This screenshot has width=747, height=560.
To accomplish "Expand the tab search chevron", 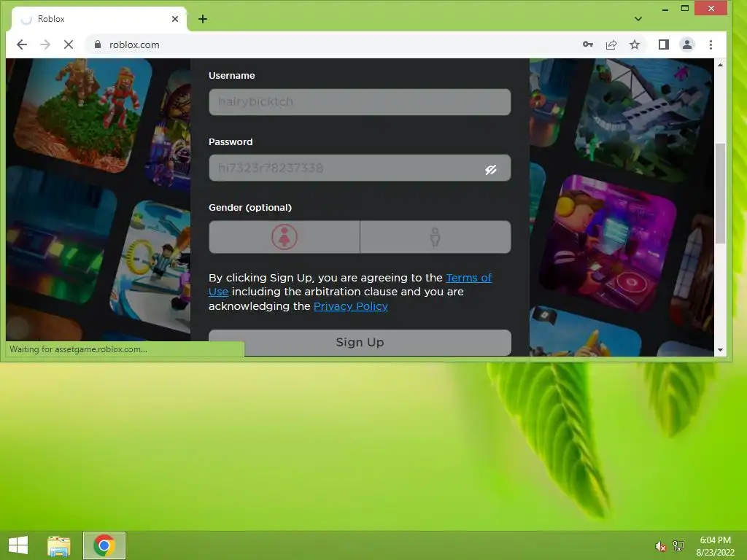I will click(638, 19).
